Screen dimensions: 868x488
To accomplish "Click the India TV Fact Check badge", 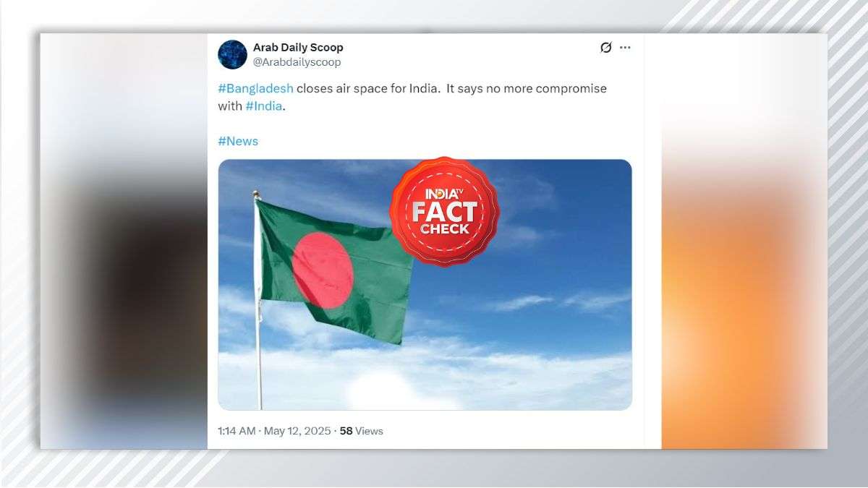I will coord(444,211).
